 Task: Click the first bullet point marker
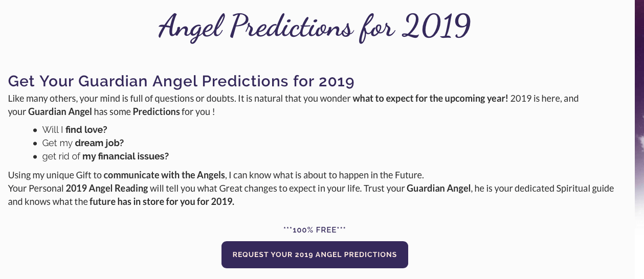[x=35, y=130]
